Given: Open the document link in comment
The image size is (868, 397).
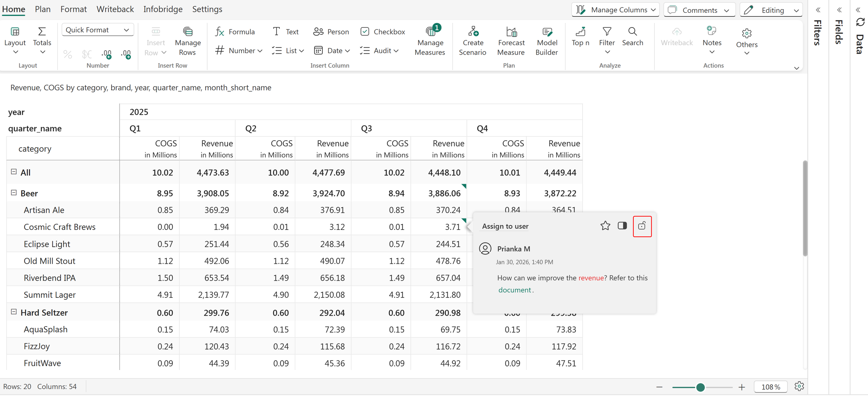Looking at the screenshot, I should (515, 290).
